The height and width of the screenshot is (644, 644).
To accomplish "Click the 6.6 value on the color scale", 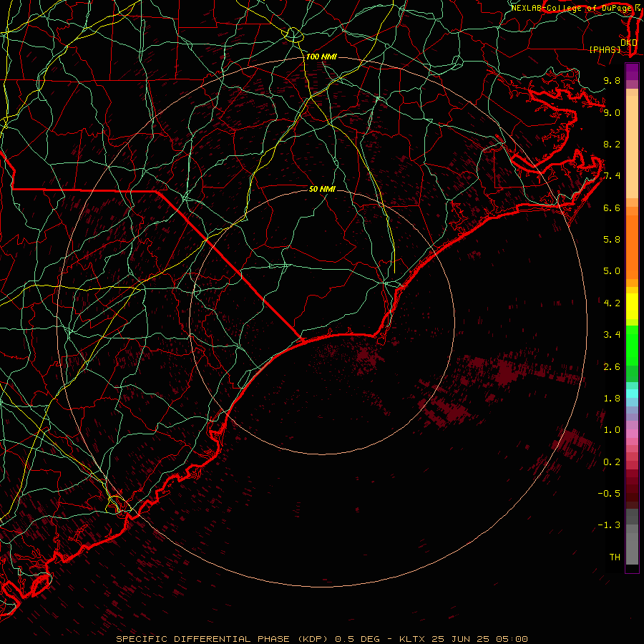I will point(612,208).
